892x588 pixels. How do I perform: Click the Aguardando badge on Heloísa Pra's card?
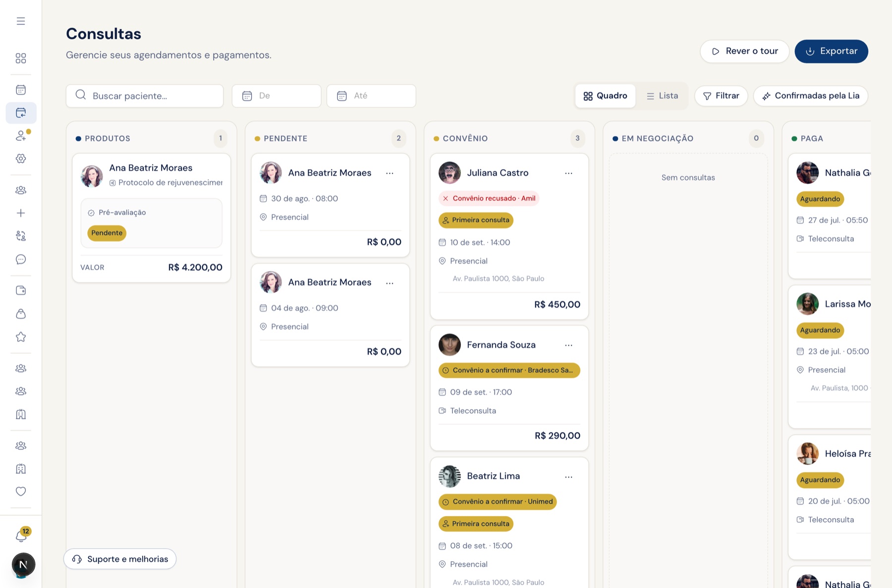(820, 480)
